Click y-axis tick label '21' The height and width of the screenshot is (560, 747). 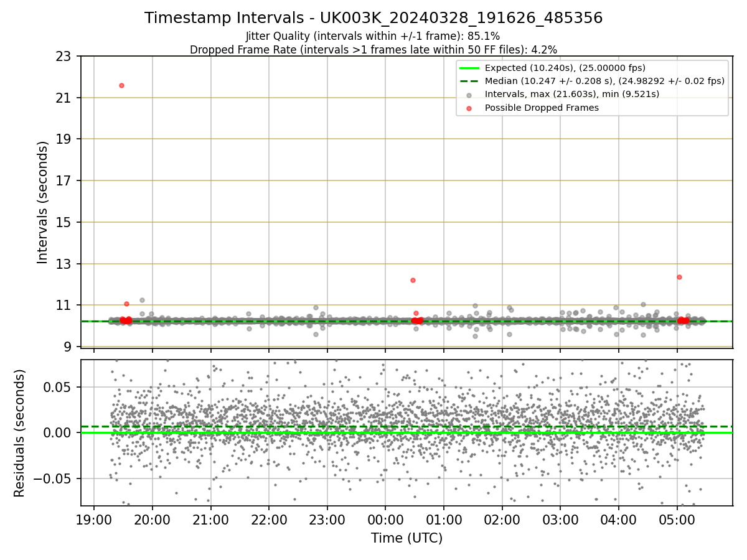click(x=64, y=98)
